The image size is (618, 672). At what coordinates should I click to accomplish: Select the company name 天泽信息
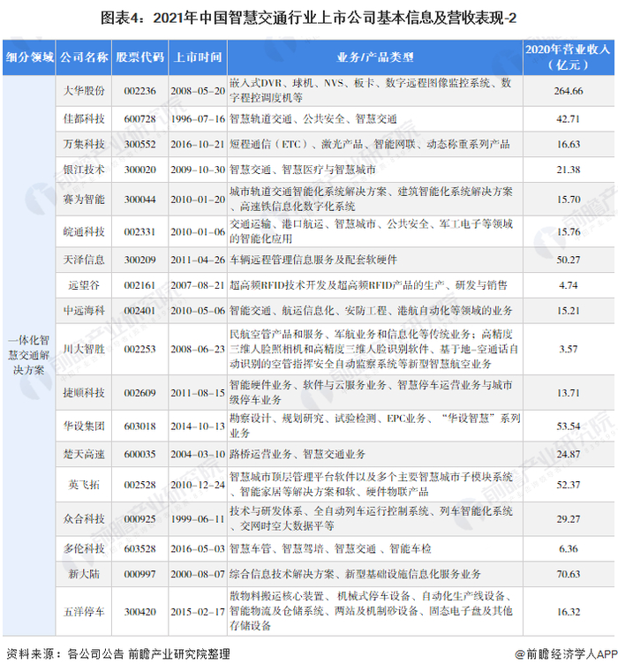[x=84, y=260]
